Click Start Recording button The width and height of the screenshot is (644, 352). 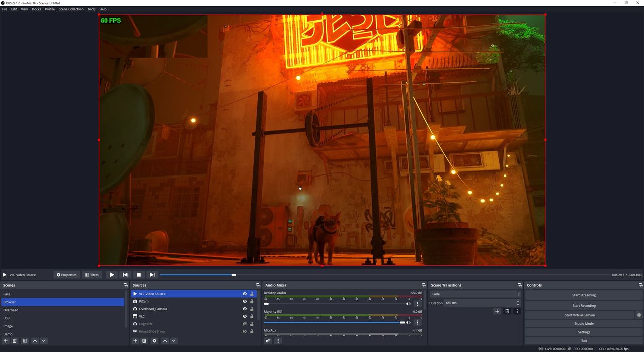point(584,306)
